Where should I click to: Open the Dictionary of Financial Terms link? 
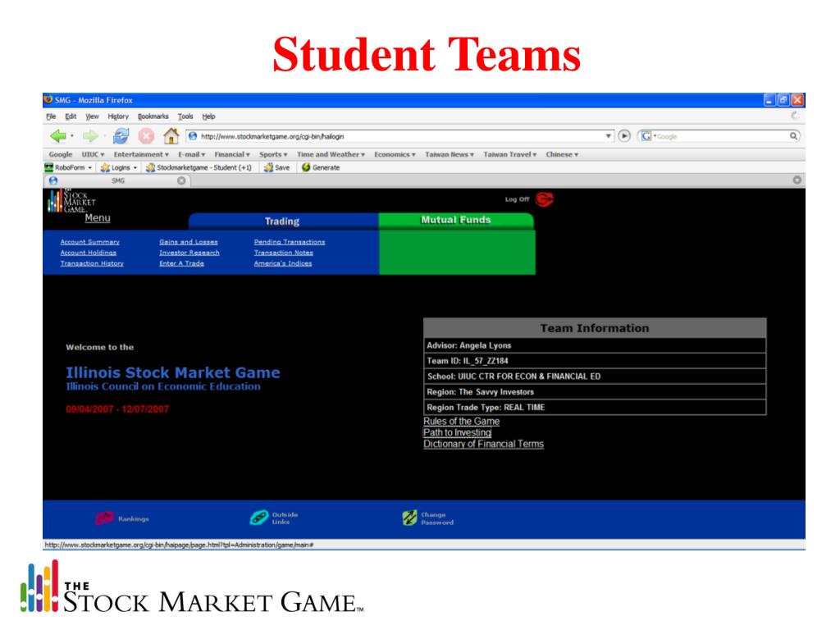tap(484, 444)
